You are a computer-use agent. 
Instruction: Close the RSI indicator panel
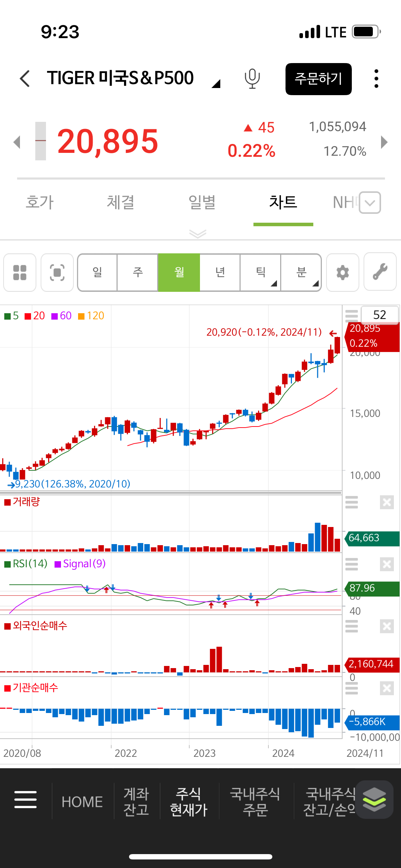coord(387,564)
